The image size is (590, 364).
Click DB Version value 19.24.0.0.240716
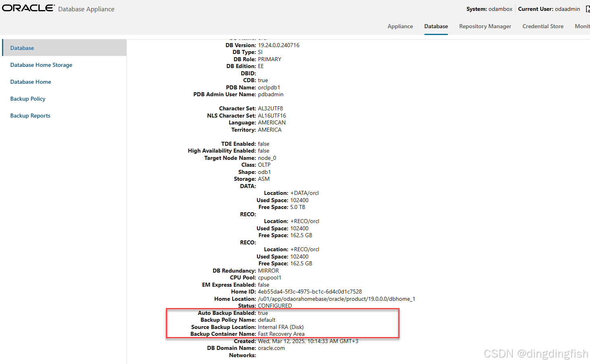click(x=279, y=45)
